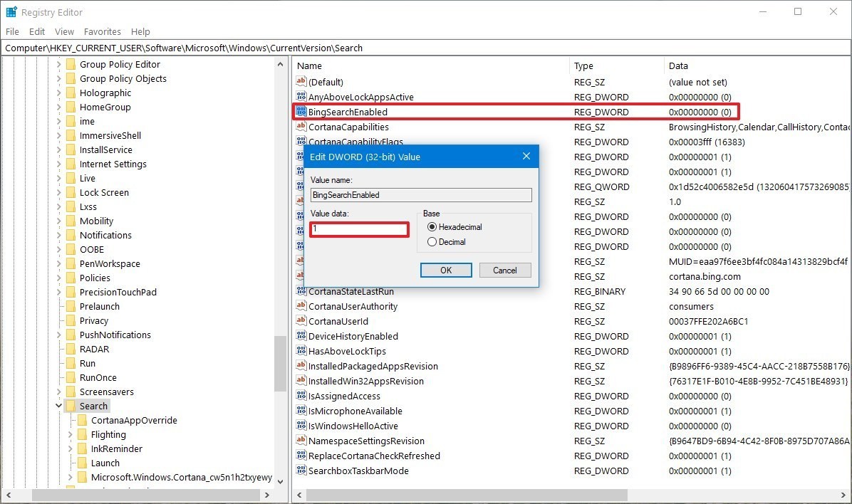Click the AnyAboveLockAppsActive DWORD icon
Image resolution: width=852 pixels, height=504 pixels.
coord(301,97)
